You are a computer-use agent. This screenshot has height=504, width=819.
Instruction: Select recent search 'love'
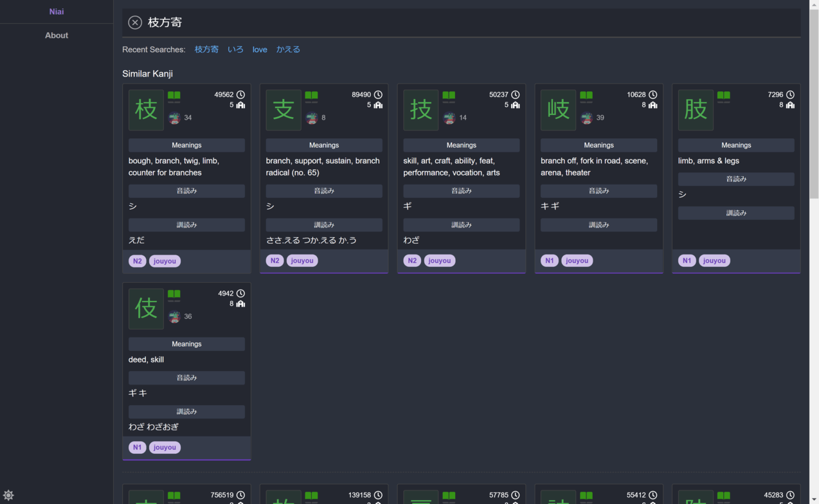pyautogui.click(x=260, y=50)
